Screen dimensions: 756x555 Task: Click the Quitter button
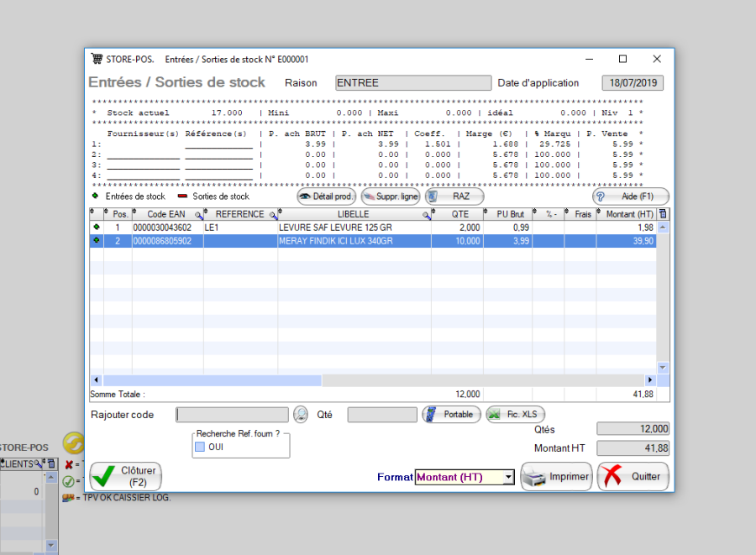point(633,477)
